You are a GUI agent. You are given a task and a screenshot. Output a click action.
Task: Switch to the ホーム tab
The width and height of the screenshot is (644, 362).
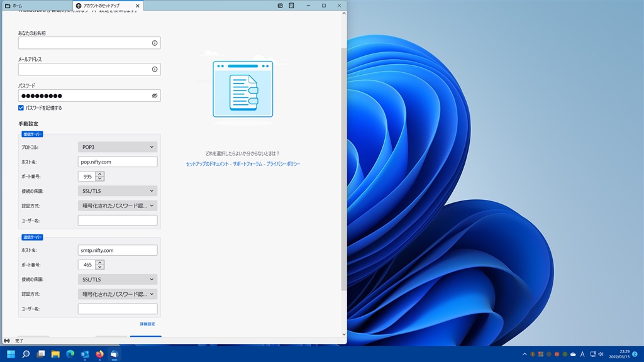click(18, 5)
